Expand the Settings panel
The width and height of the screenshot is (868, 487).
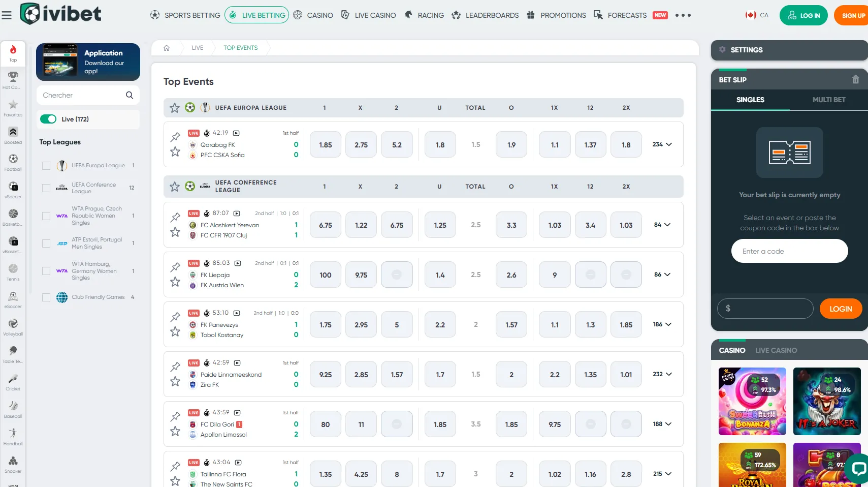pos(789,50)
